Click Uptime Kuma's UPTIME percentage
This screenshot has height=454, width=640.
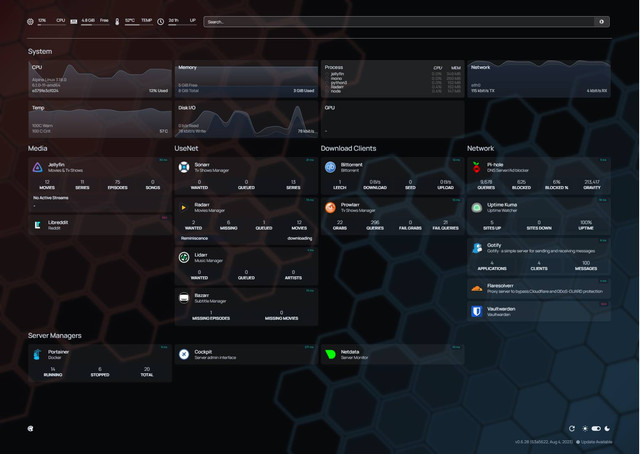pos(586,225)
